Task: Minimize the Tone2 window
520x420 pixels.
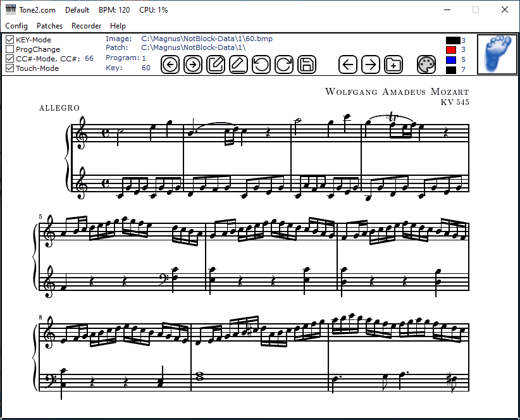Action: tap(447, 9)
